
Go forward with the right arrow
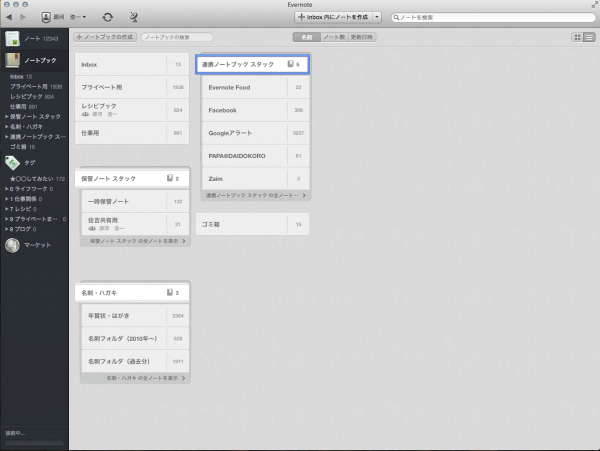(23, 17)
